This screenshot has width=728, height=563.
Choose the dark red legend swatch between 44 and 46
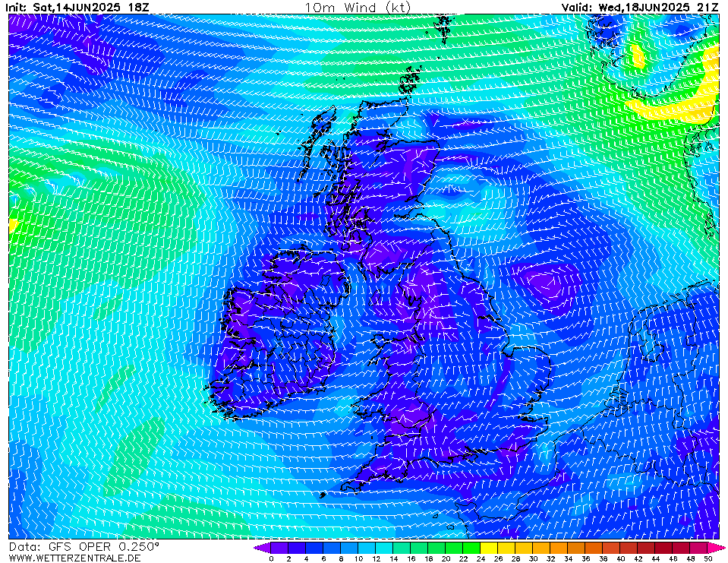pyautogui.click(x=664, y=548)
